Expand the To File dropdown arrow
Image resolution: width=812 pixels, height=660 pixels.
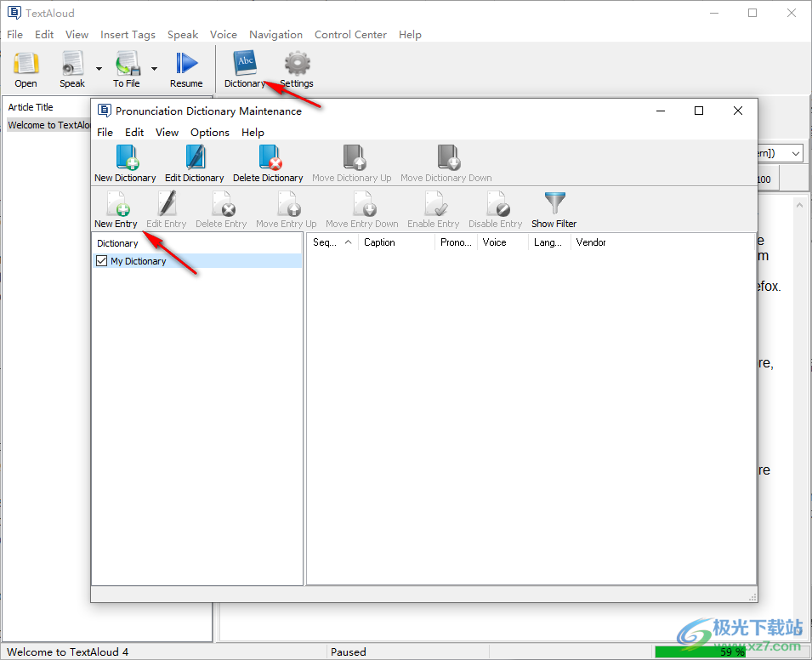point(154,69)
